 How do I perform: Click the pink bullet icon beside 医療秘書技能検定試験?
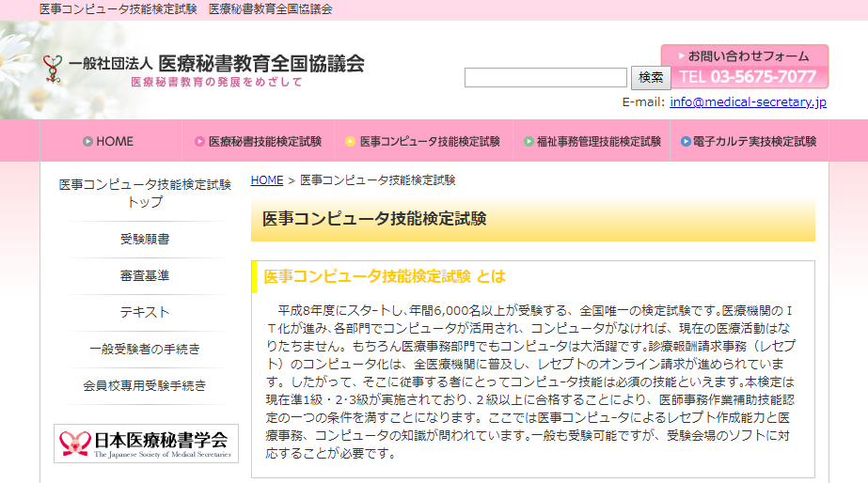pos(200,142)
